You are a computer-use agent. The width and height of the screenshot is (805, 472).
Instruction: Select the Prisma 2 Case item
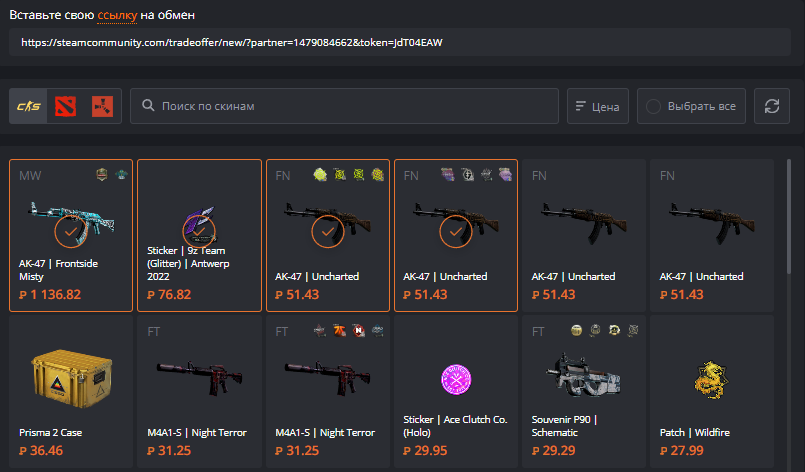click(71, 391)
